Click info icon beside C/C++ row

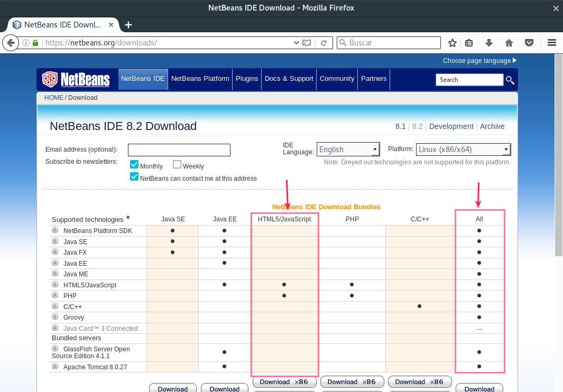55,306
